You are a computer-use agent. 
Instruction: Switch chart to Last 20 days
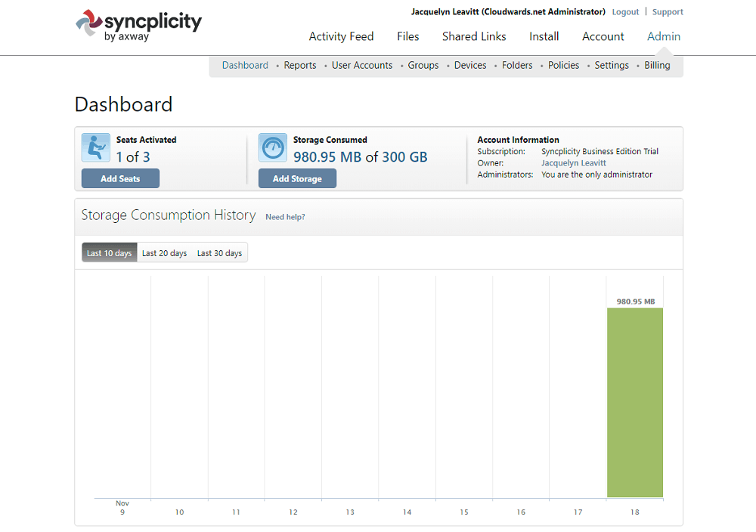[164, 253]
